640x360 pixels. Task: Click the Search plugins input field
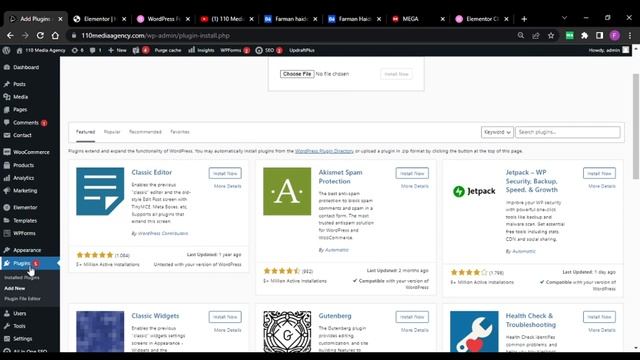pos(568,132)
